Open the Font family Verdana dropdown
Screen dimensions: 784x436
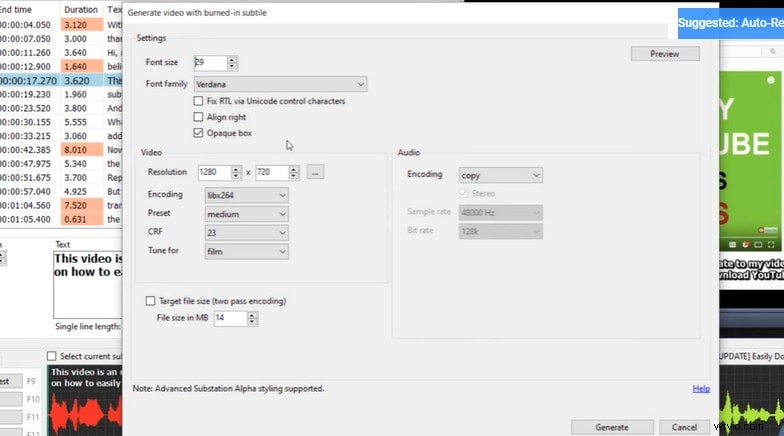[x=287, y=85]
